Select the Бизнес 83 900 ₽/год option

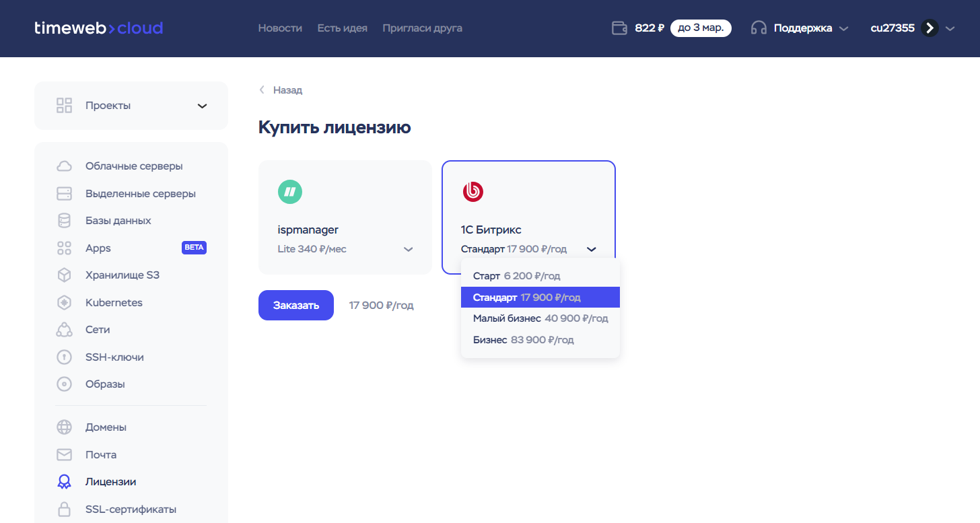point(540,340)
